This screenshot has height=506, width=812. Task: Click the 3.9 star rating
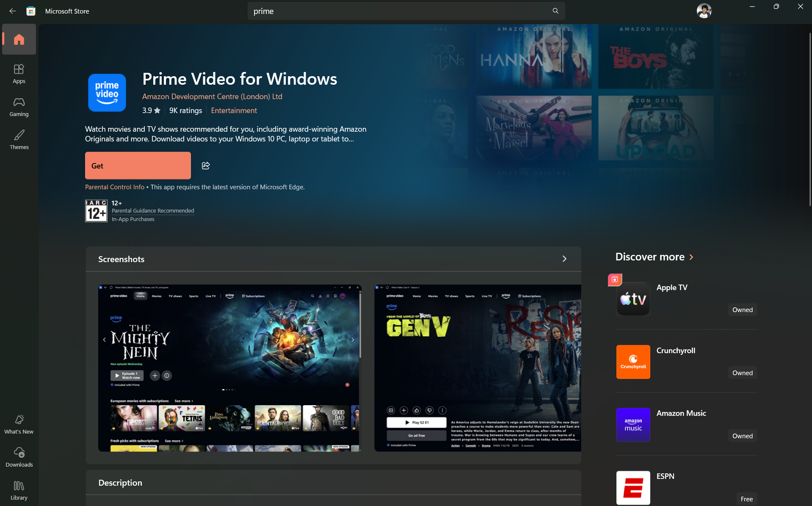151,111
